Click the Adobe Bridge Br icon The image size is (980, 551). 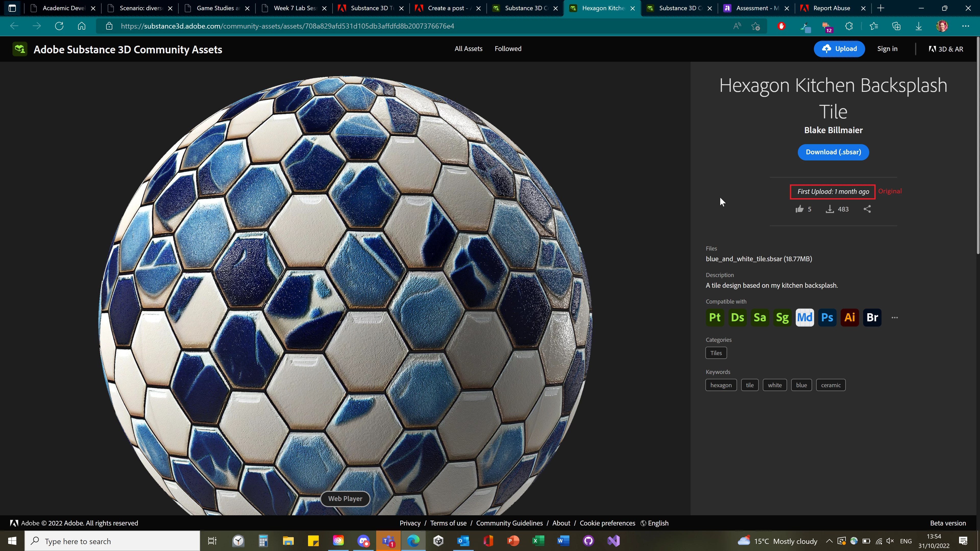872,317
